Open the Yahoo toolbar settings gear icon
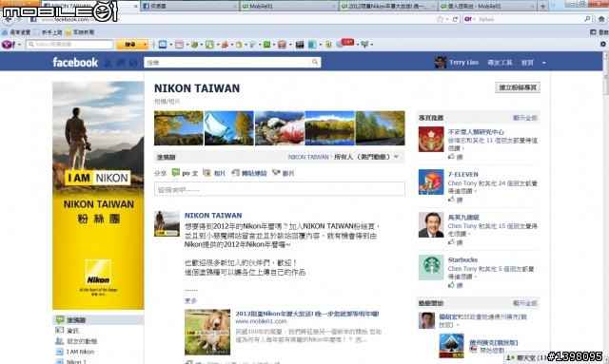The height and width of the screenshot is (364, 609). click(x=602, y=45)
